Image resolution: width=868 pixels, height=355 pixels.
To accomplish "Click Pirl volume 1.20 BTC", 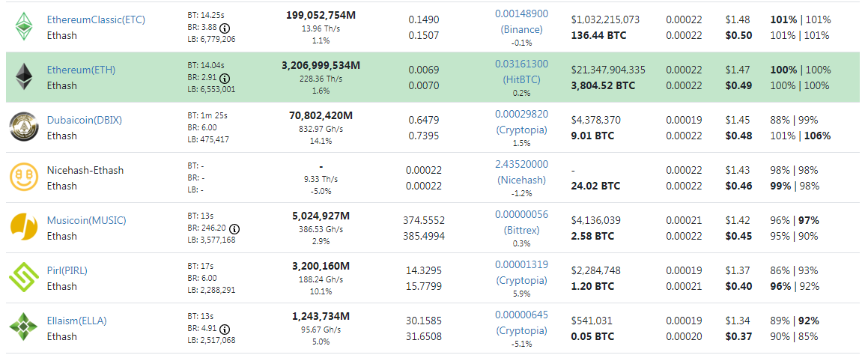I will (x=593, y=286).
